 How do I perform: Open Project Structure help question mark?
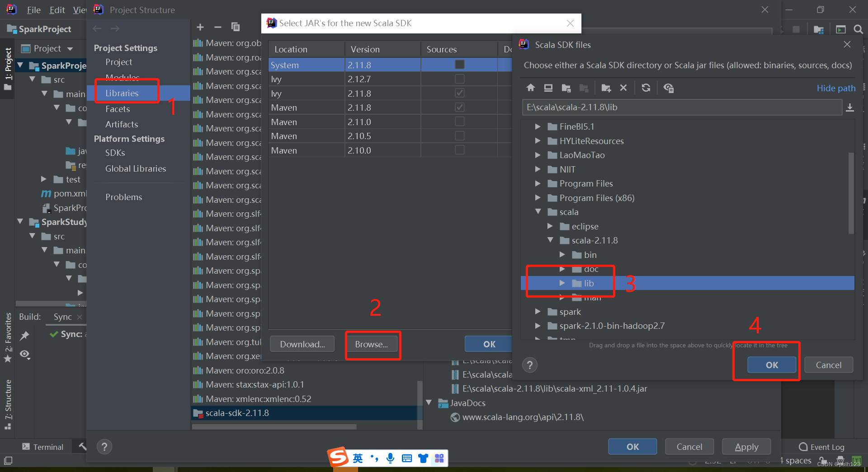click(104, 447)
